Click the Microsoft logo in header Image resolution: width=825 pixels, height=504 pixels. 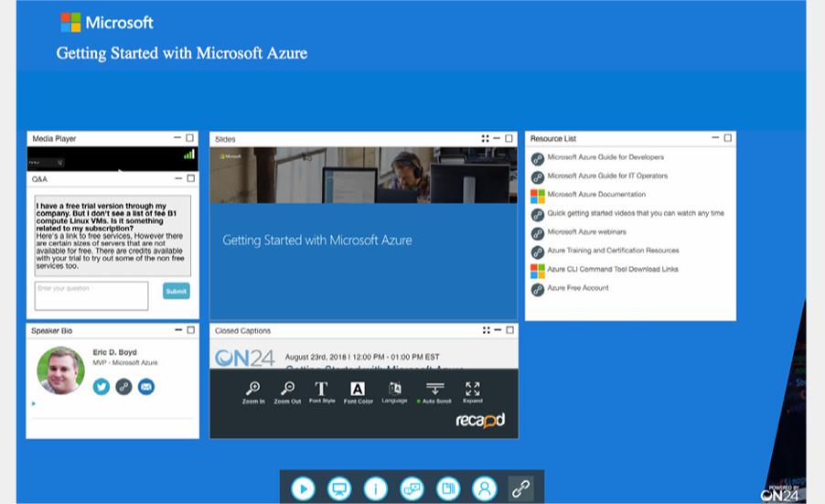[x=107, y=23]
